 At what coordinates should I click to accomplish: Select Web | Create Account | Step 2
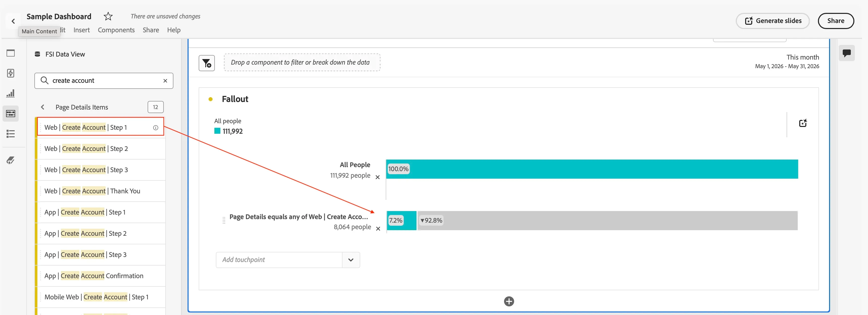click(100, 149)
